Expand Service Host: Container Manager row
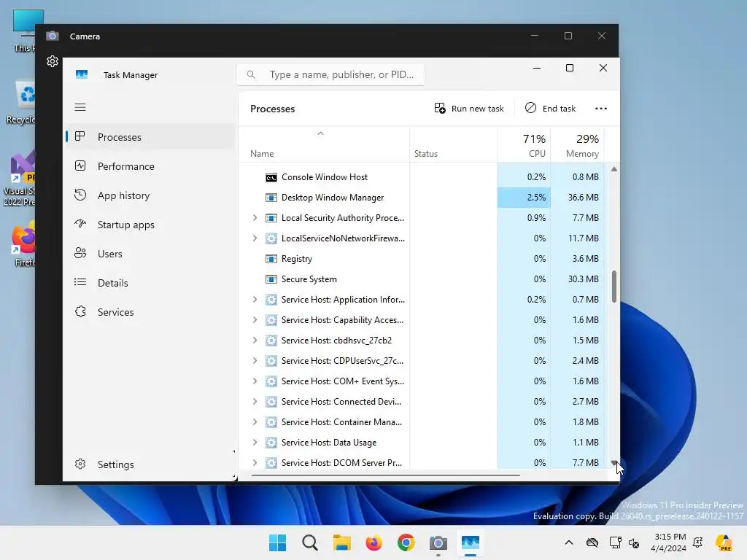747x560 pixels. (255, 423)
